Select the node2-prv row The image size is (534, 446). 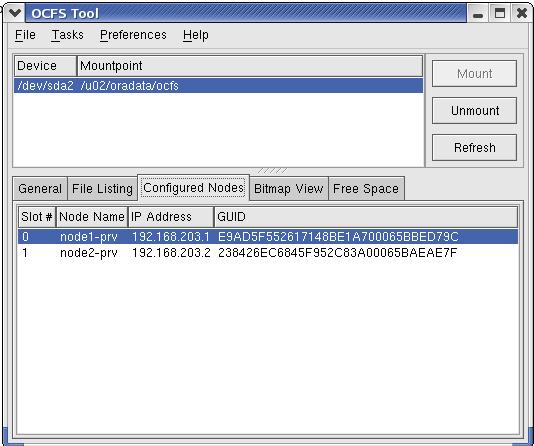(268, 253)
